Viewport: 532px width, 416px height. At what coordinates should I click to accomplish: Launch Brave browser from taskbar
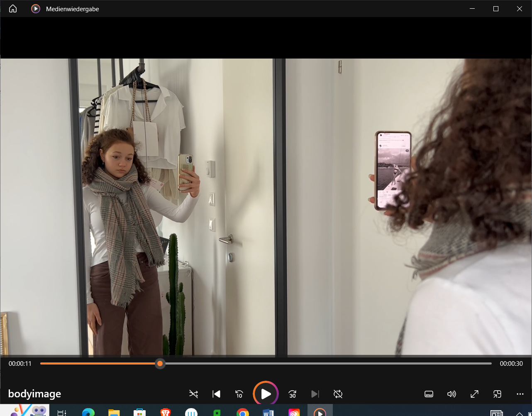[165, 412]
